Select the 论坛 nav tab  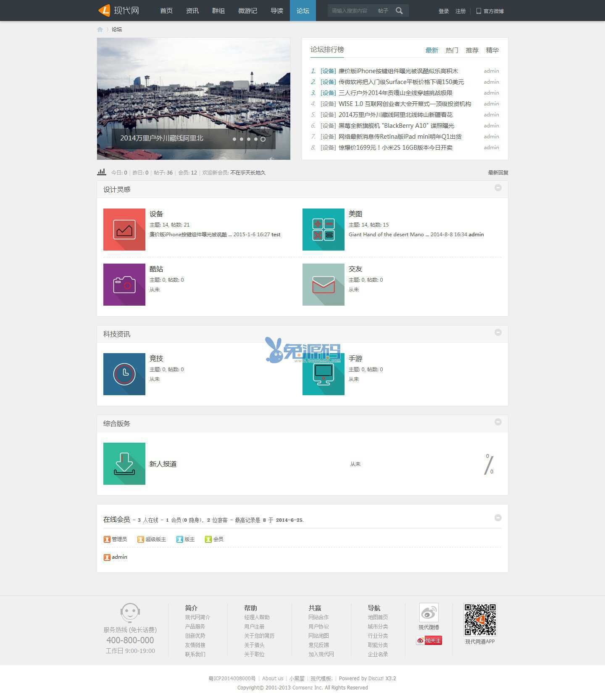(x=303, y=11)
